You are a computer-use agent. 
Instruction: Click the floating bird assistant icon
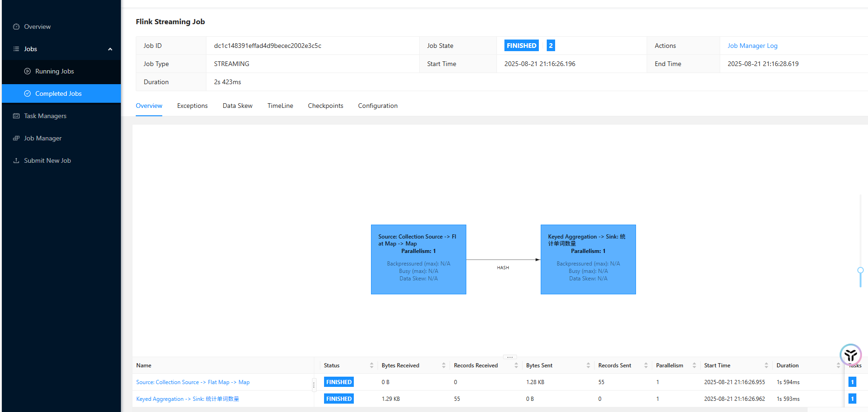(850, 355)
